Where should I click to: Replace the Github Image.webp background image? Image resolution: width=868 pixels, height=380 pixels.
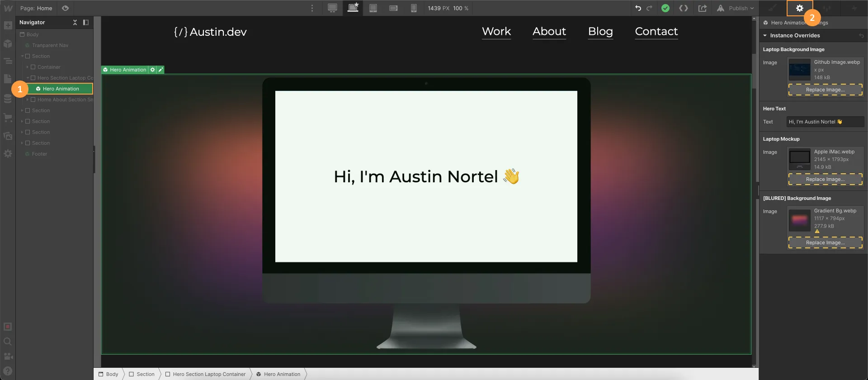click(825, 90)
